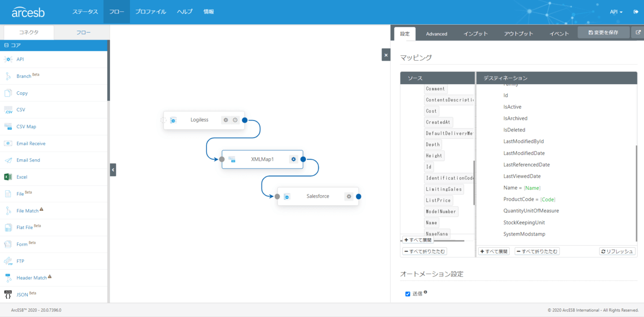Pick the API connector icon in sidebar
This screenshot has height=317, width=644.
[x=8, y=59]
